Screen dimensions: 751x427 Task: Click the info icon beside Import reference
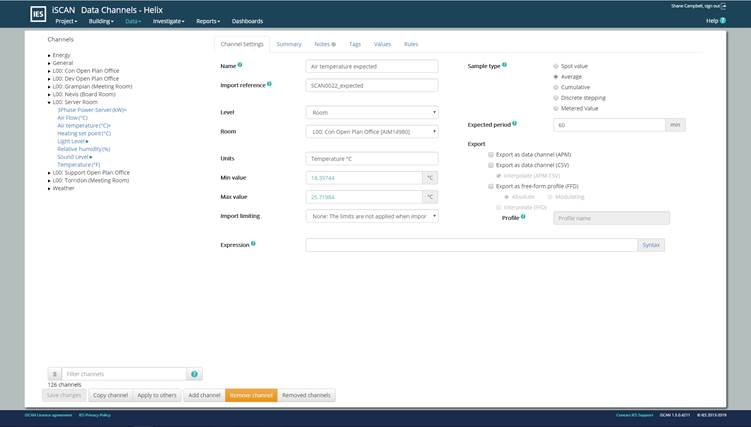269,84
